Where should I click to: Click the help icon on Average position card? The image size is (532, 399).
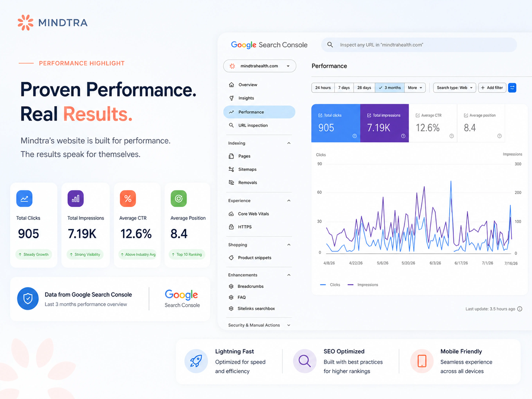click(x=500, y=136)
